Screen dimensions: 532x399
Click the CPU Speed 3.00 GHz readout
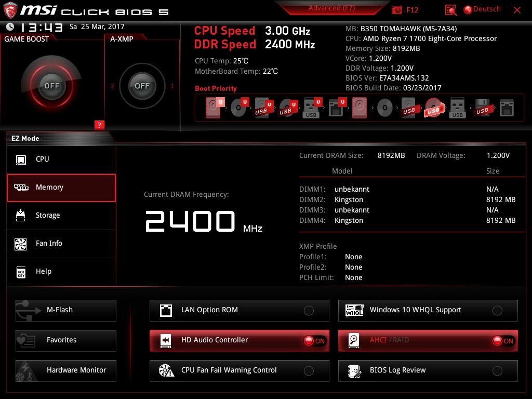(x=252, y=31)
